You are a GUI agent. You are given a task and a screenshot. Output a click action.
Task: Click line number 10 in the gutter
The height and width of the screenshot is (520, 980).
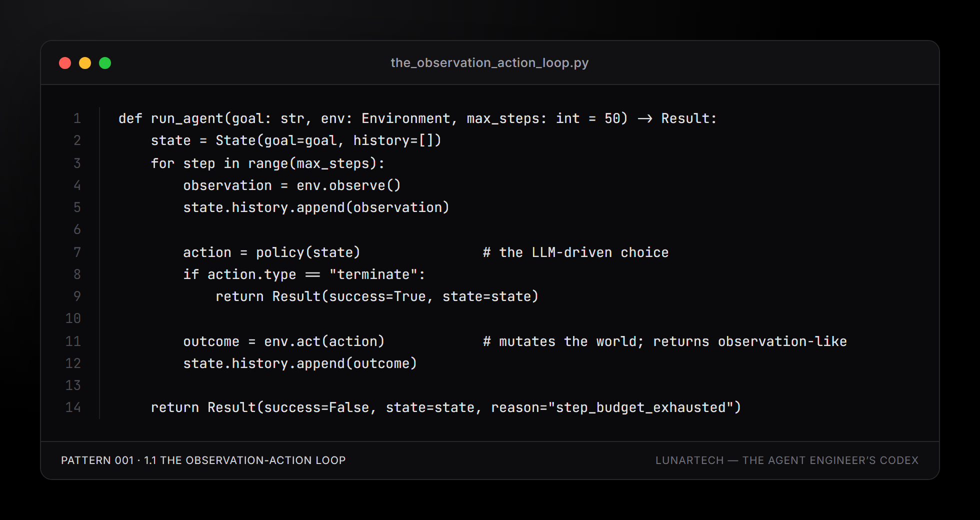pos(73,318)
